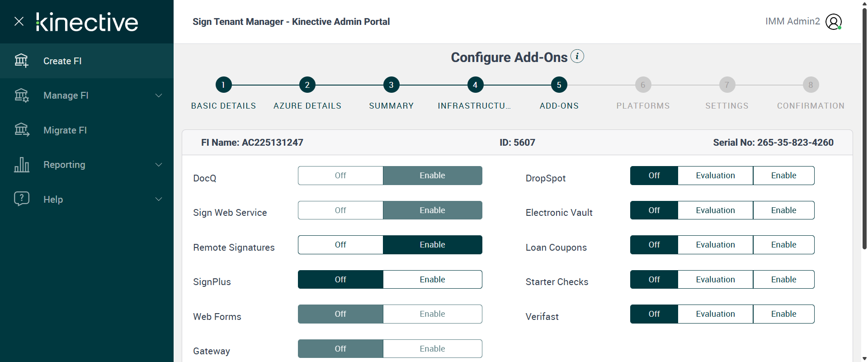Click the Reporting bar chart icon
Viewport: 868px width, 362px height.
(x=21, y=165)
